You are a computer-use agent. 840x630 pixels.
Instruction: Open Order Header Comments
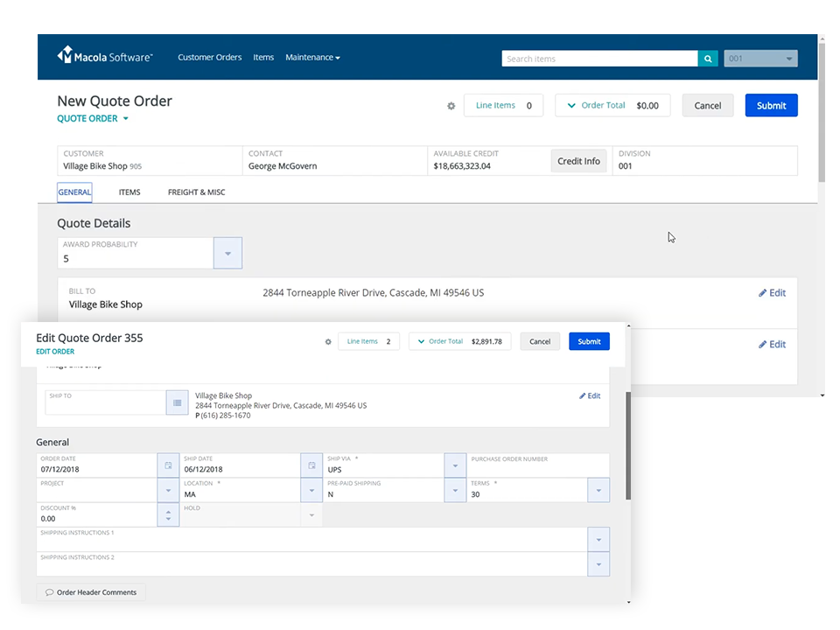(x=91, y=592)
